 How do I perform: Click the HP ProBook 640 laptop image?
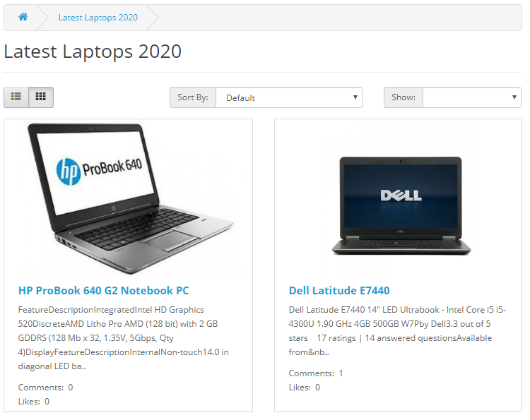point(130,198)
